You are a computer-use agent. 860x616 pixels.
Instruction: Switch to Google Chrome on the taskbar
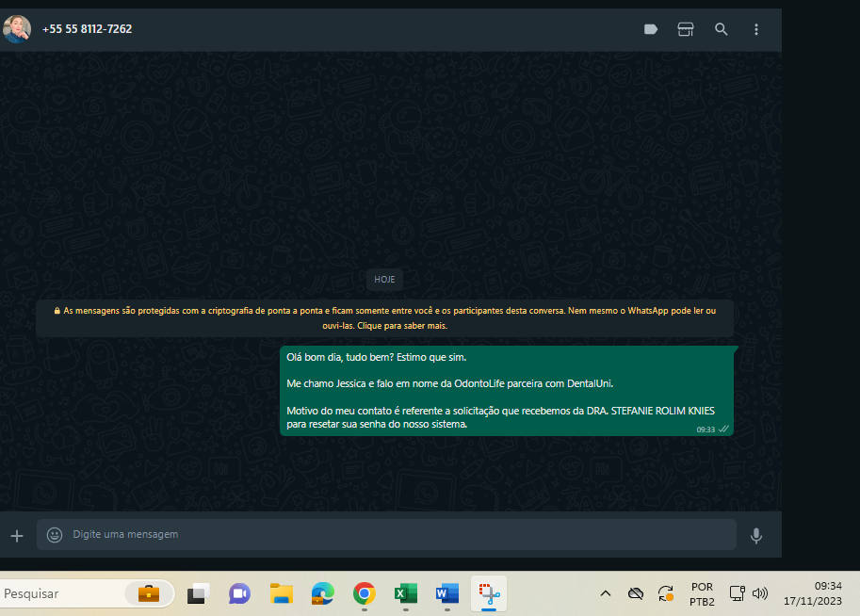point(365,593)
